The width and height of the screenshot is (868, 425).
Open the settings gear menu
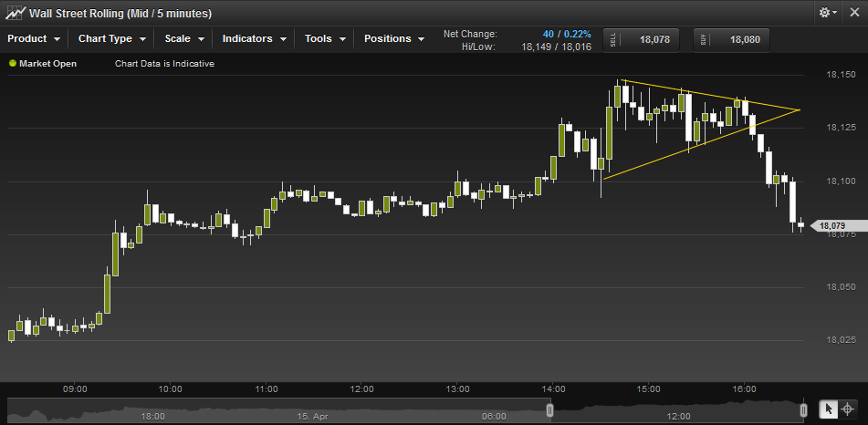point(828,13)
